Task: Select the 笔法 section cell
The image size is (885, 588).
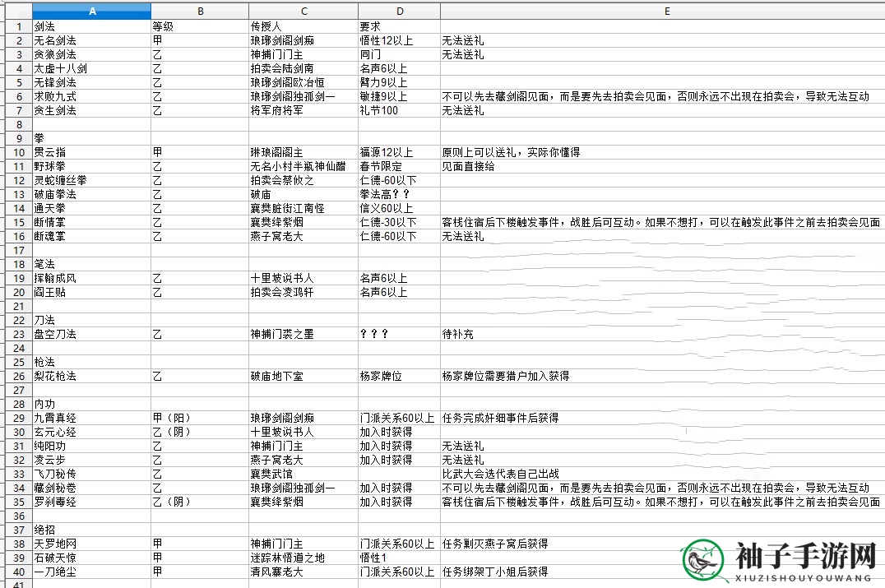Action: (91, 265)
